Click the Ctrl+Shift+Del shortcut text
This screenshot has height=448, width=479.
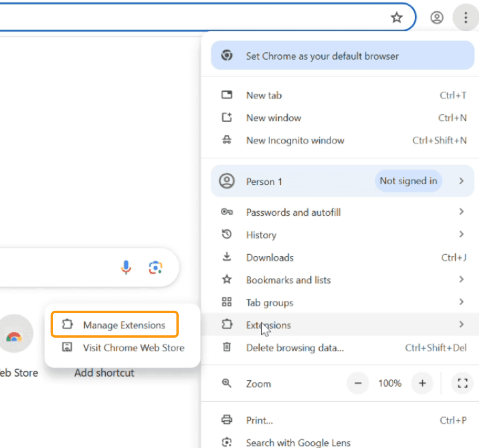pyautogui.click(x=436, y=347)
